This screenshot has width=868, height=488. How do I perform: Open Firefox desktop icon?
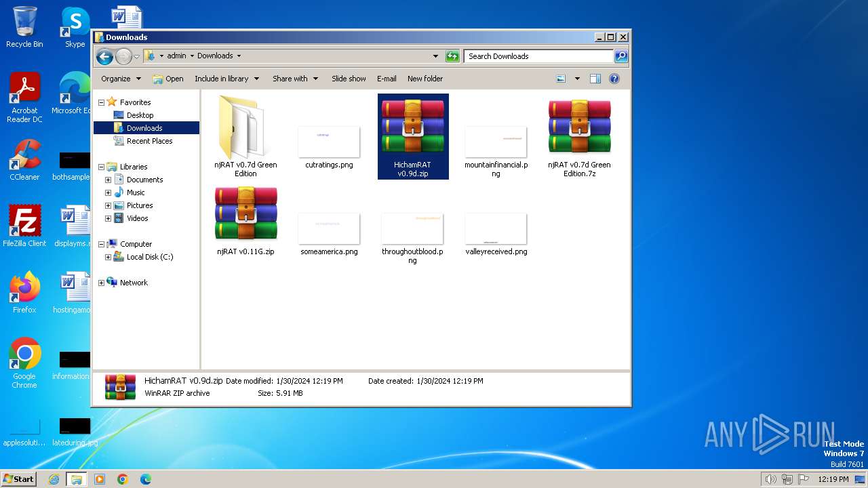pos(24,293)
